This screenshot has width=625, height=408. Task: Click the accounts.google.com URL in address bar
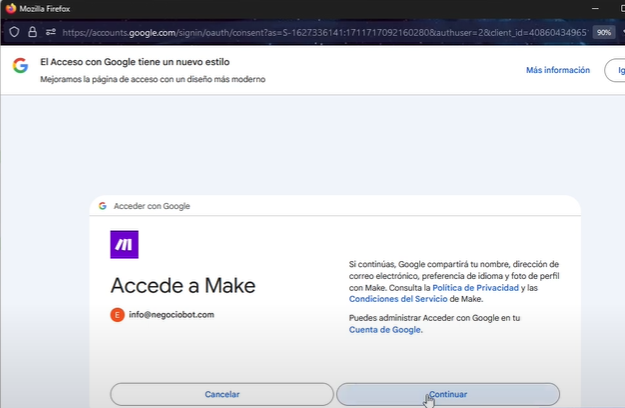[x=324, y=32]
